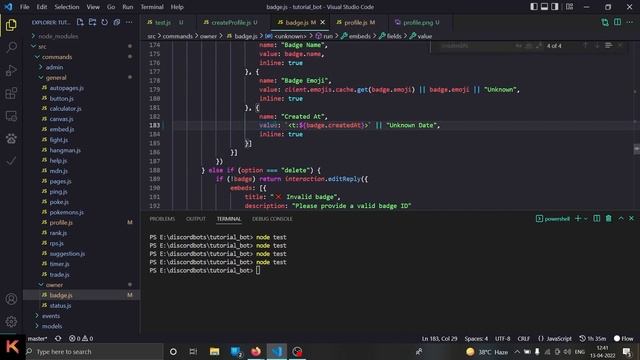Viewport: 640px width, 360px height.
Task: Open the Extensions view
Action: point(11,93)
